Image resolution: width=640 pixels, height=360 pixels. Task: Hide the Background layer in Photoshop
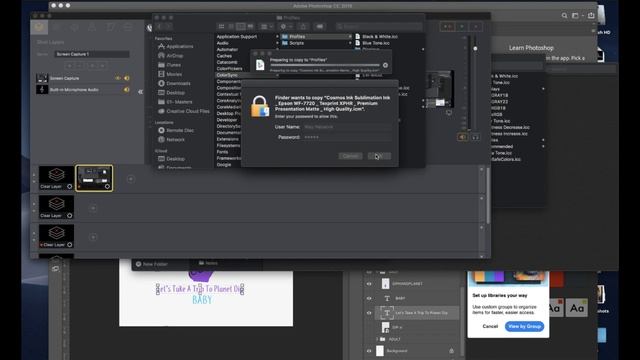[x=369, y=351]
